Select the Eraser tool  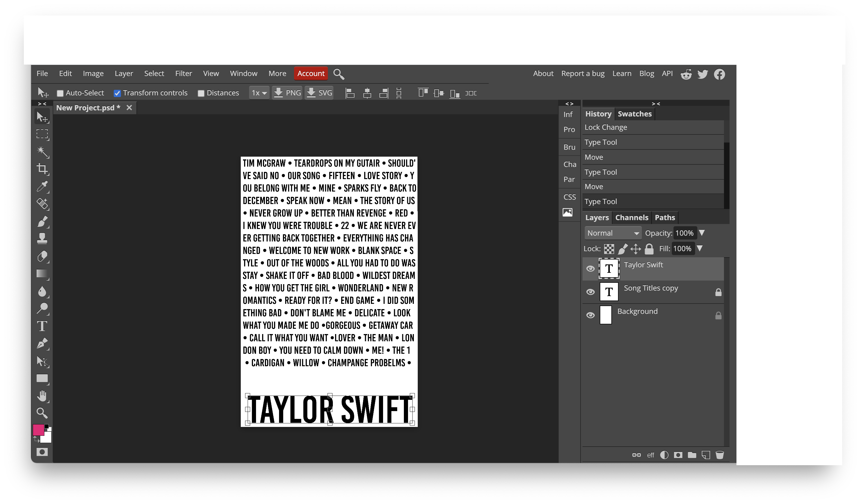[x=42, y=256]
